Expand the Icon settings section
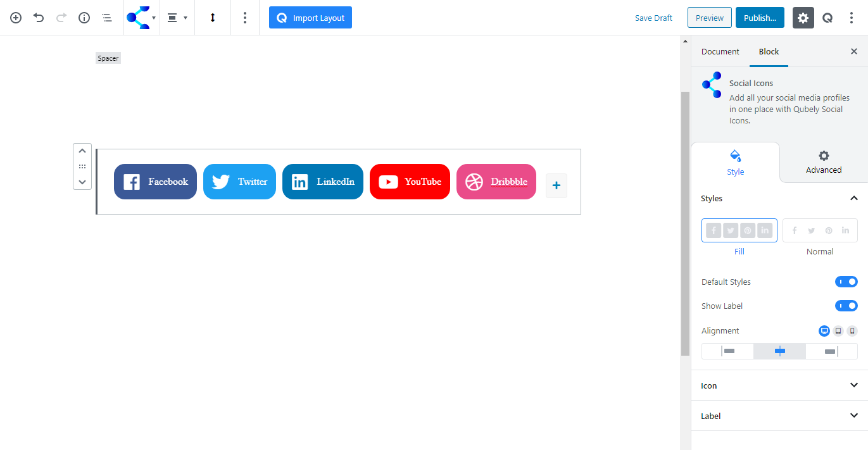This screenshot has height=450, width=868. [x=779, y=385]
